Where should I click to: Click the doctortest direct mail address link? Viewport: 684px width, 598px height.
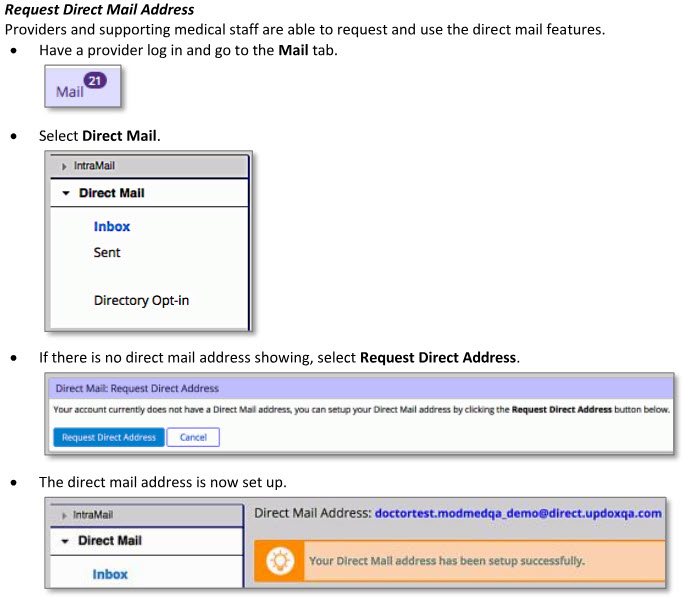tap(518, 513)
